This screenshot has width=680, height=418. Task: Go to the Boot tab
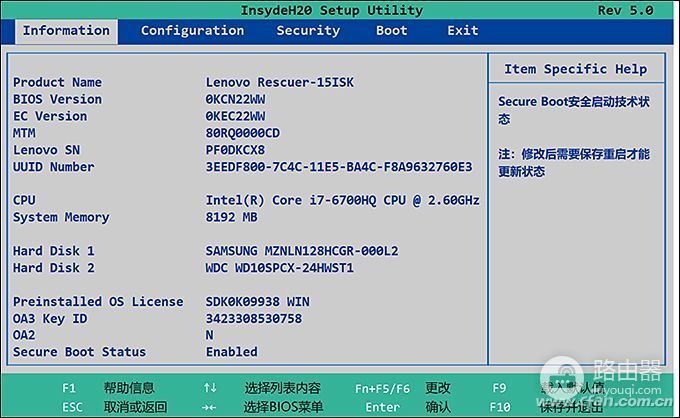(392, 30)
